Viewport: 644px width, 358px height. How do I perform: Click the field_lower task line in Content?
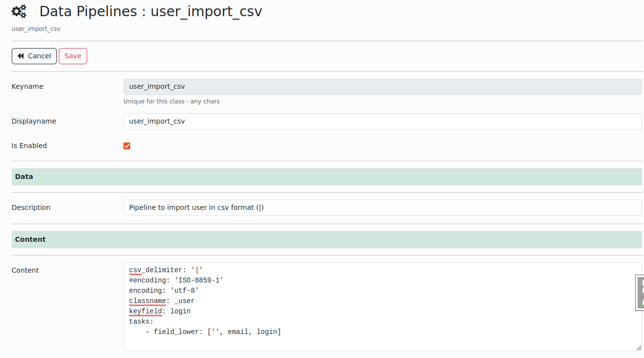(x=213, y=332)
